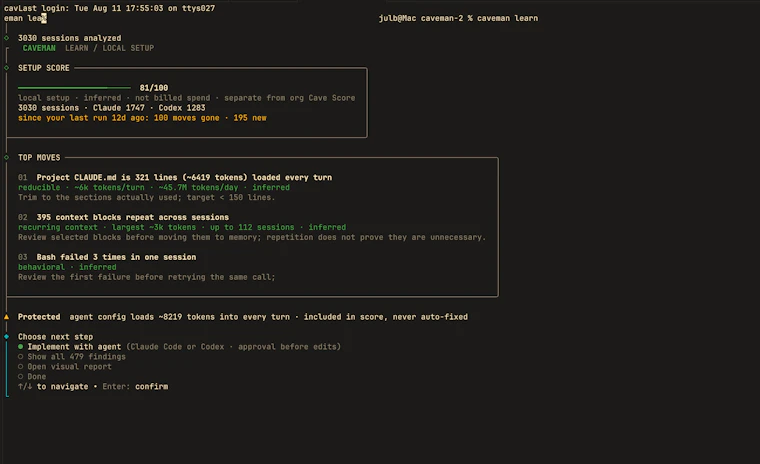Image resolution: width=760 pixels, height=464 pixels.
Task: Click the '↑/↓ to navigate · Enter: confirm' hint
Action: pyautogui.click(x=93, y=386)
